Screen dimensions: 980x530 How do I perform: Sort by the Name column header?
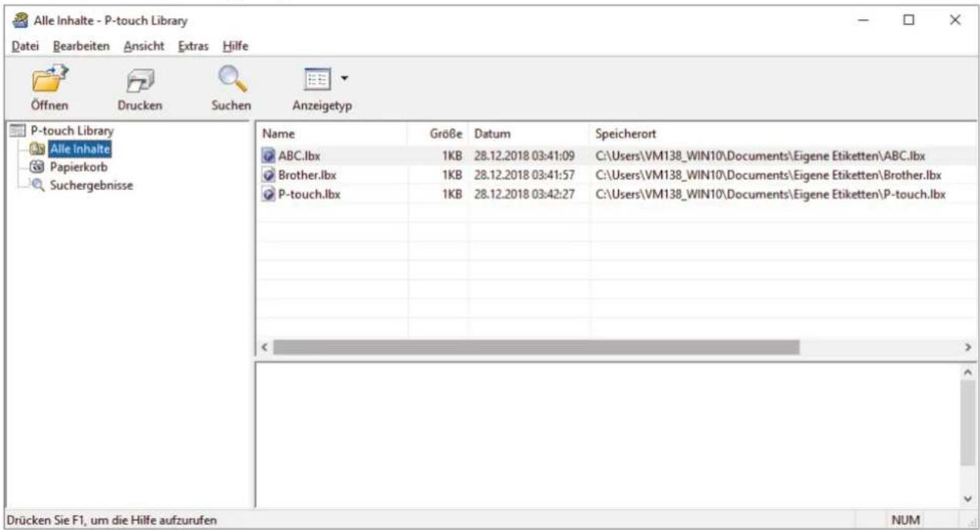(333, 132)
